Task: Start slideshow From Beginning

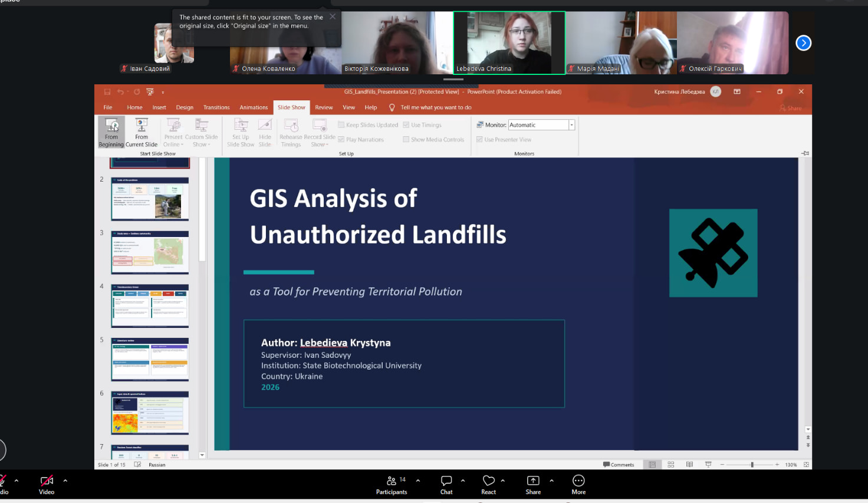Action: (111, 132)
